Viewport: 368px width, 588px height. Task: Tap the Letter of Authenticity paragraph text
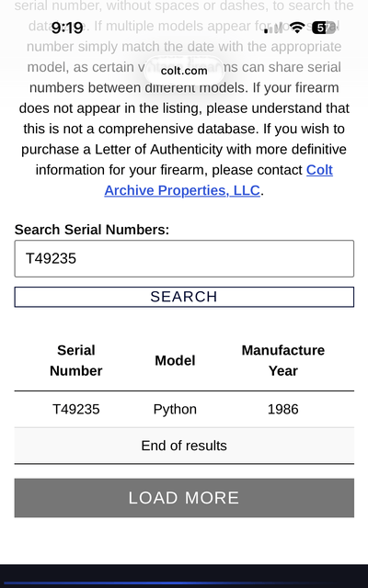pyautogui.click(x=184, y=149)
